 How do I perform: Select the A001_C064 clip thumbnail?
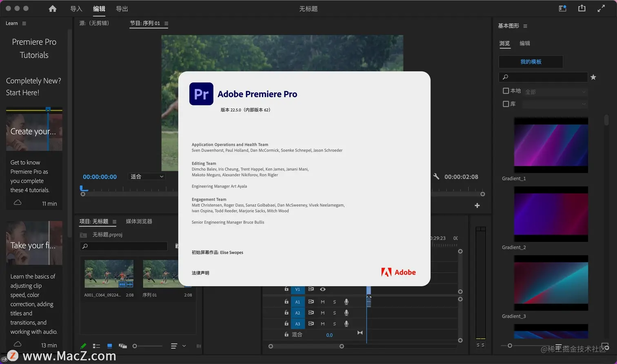coord(109,274)
